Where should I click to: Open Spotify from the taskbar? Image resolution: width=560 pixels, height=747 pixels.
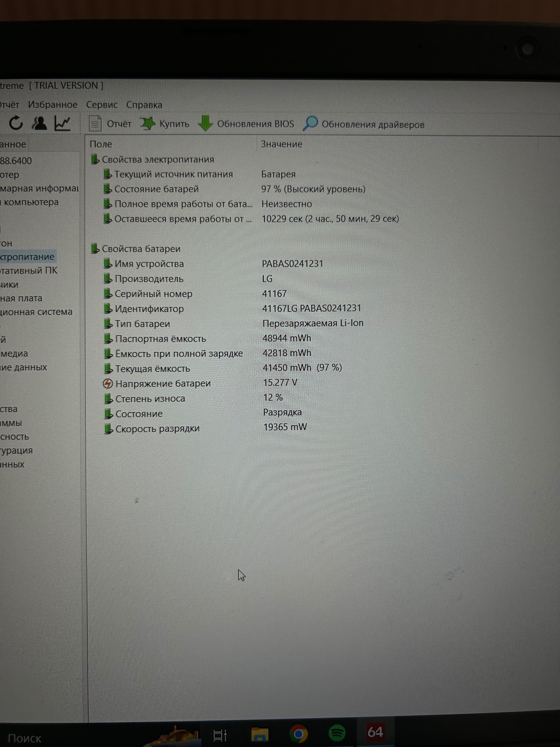337,733
